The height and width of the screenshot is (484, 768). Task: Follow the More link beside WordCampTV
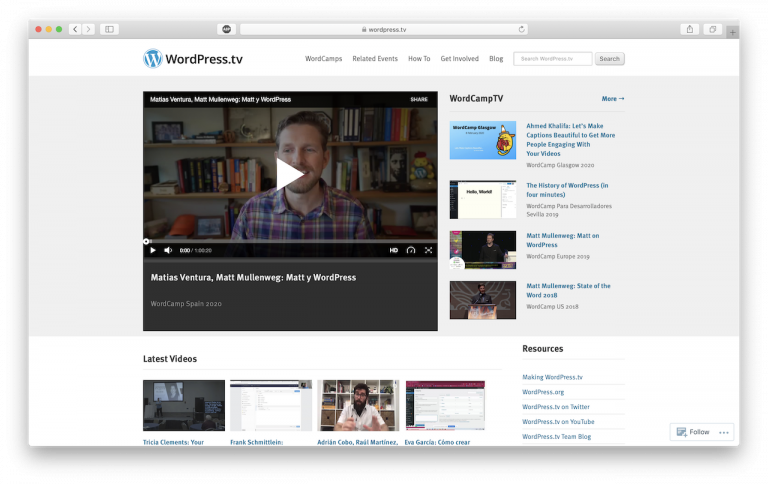[612, 99]
